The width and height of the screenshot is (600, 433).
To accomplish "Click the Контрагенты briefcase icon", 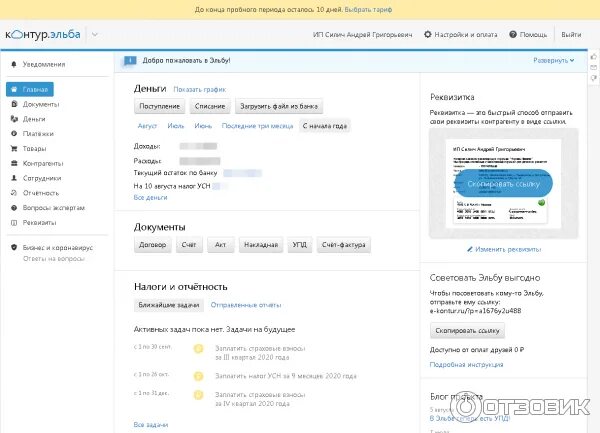I will (x=14, y=163).
